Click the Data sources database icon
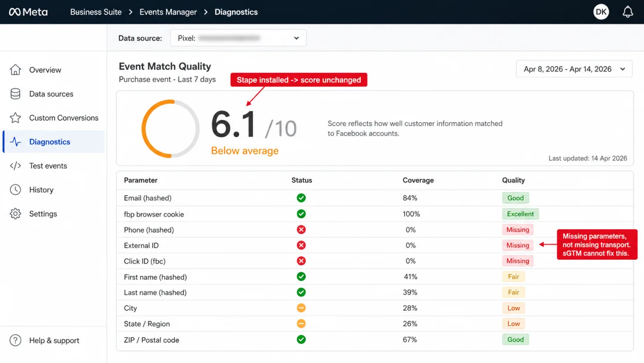644x363 pixels. (x=16, y=94)
